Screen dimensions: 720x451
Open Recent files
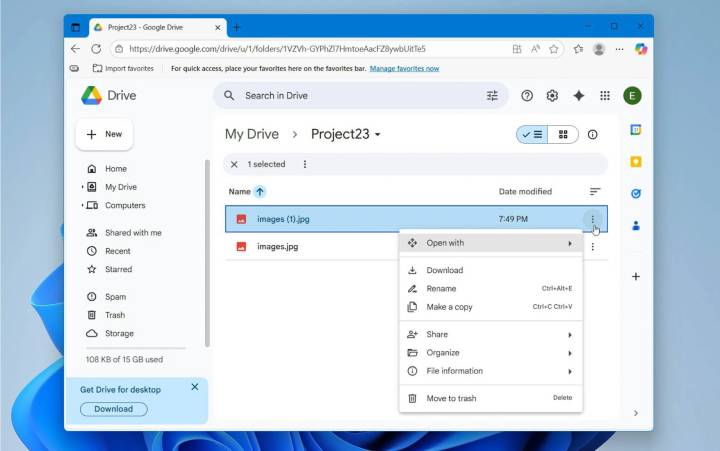pyautogui.click(x=118, y=251)
